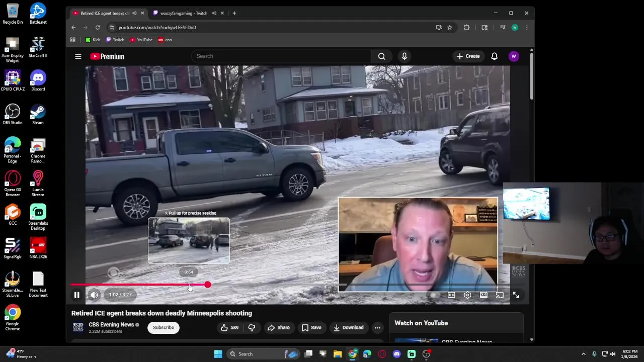
Task: Click the page vertical scrollbar
Action: click(531, 76)
